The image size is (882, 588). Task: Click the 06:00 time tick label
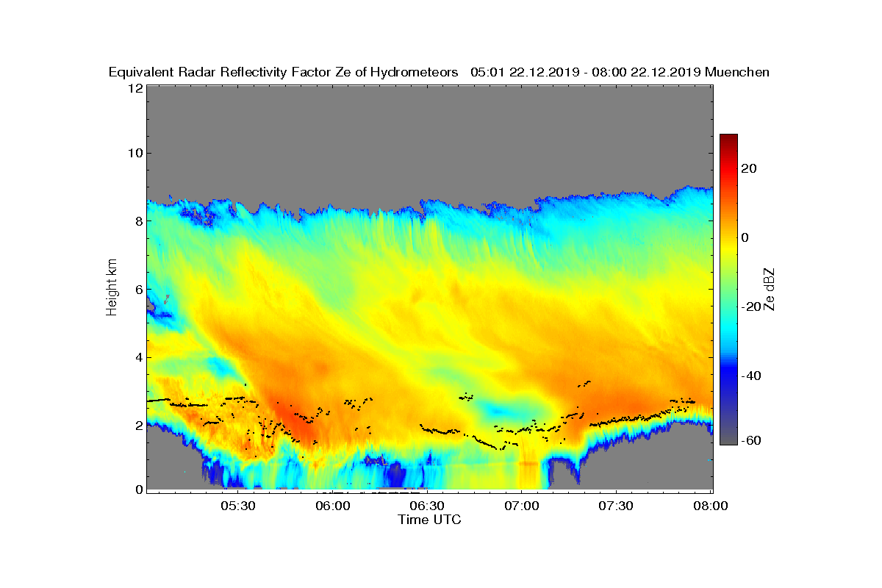tap(332, 506)
